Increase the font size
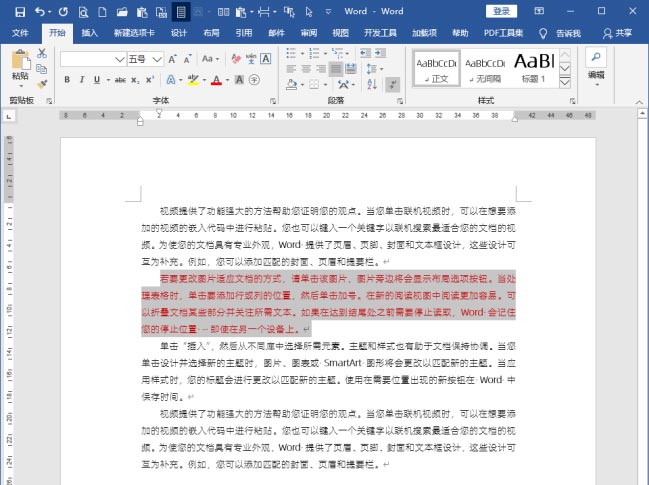Viewport: 649px width, 485px height. pyautogui.click(x=172, y=59)
